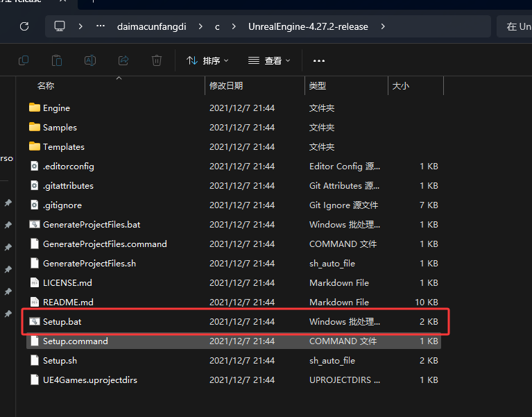Select the Setup.bat file icon
The image size is (532, 417).
34,321
